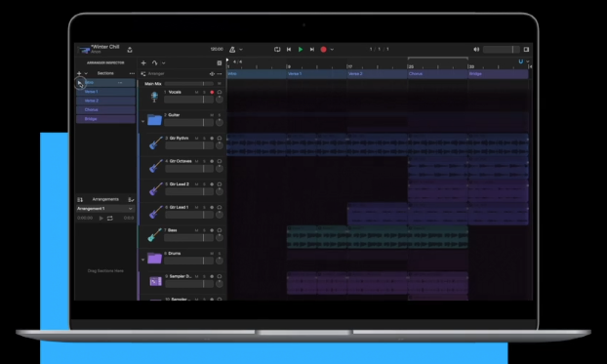
Task: Click the red Record button
Action: click(x=323, y=50)
